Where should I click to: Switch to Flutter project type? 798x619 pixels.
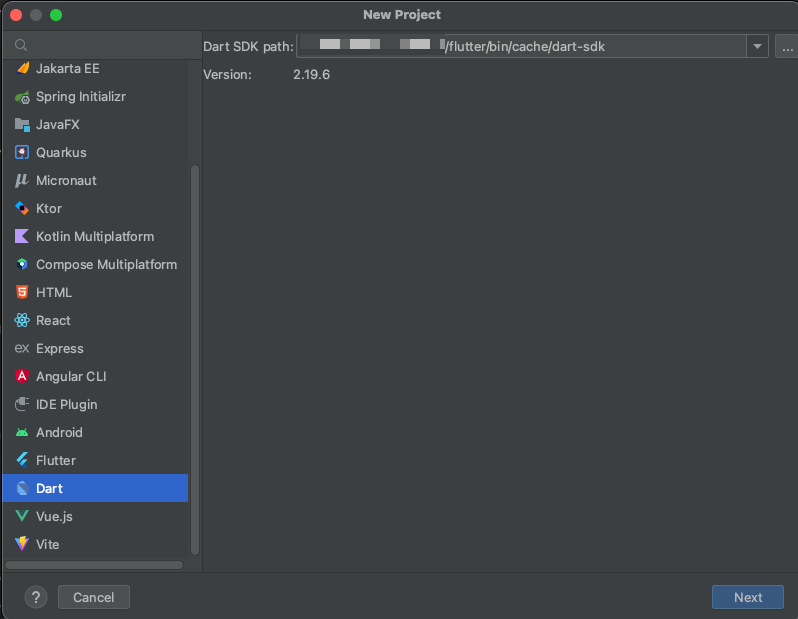95,460
